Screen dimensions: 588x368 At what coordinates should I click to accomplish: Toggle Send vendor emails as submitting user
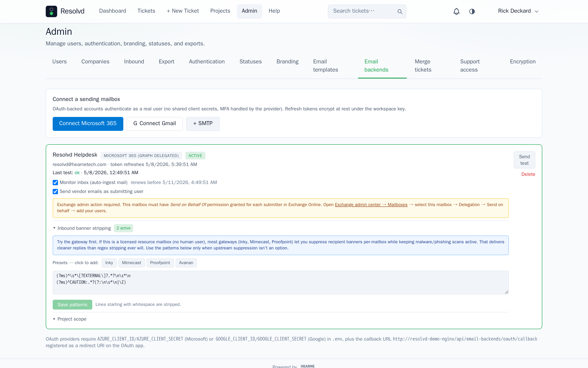pyautogui.click(x=55, y=192)
